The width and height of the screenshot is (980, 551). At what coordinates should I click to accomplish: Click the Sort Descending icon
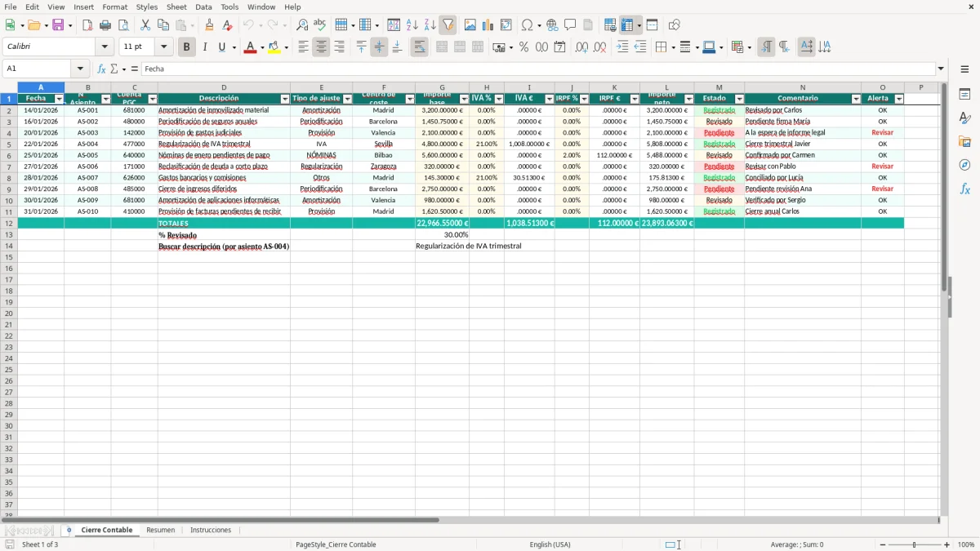tap(430, 25)
